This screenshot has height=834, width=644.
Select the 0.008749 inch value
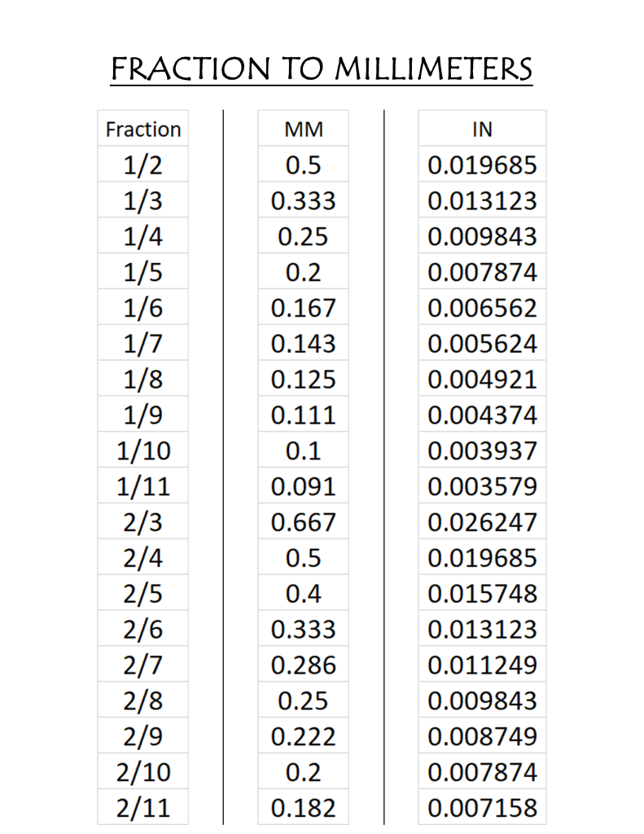(x=482, y=735)
